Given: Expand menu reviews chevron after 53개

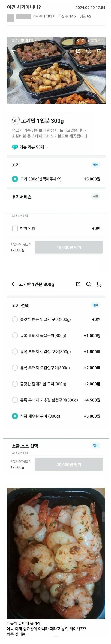Looking at the screenshot, I should [x=47, y=147].
